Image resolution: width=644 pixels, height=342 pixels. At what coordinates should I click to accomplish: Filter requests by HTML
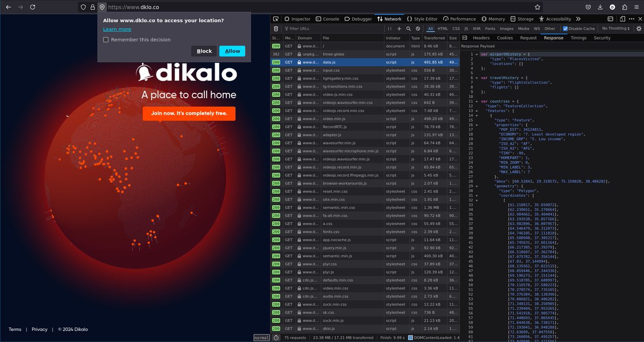click(x=442, y=28)
